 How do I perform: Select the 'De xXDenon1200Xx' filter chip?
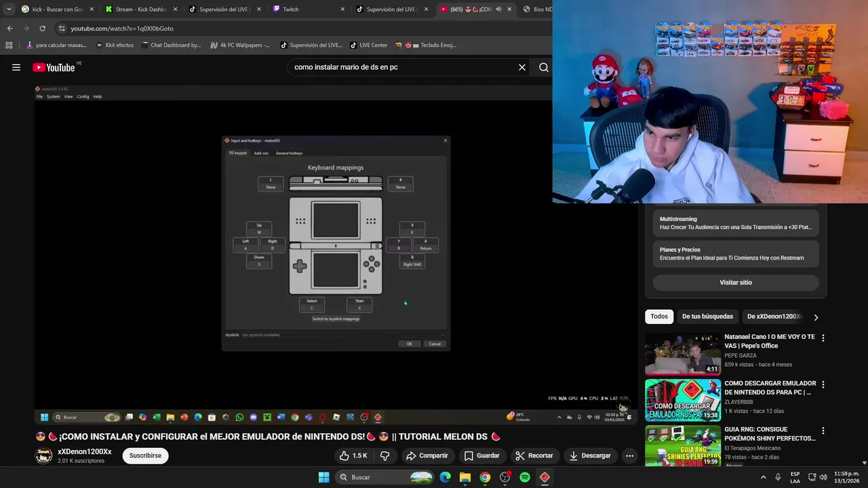tap(774, 317)
